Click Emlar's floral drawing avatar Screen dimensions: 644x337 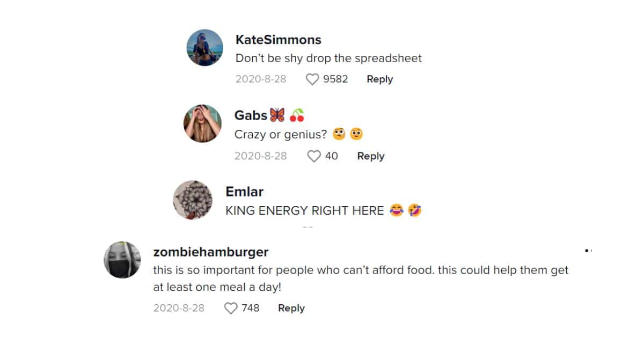point(193,200)
